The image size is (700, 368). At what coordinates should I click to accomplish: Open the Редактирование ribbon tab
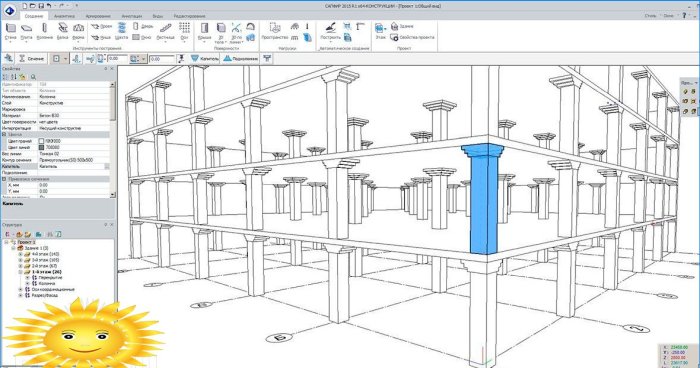click(189, 16)
